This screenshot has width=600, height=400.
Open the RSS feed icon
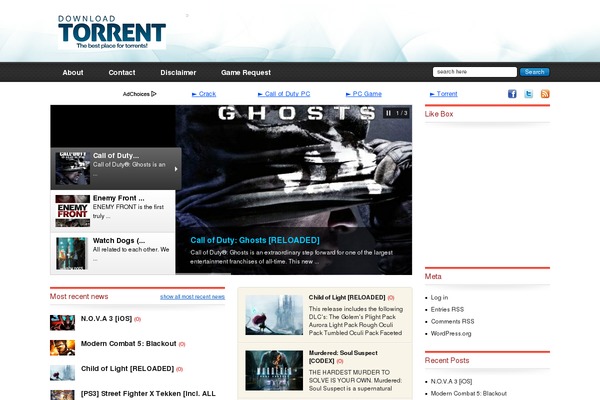click(x=545, y=94)
